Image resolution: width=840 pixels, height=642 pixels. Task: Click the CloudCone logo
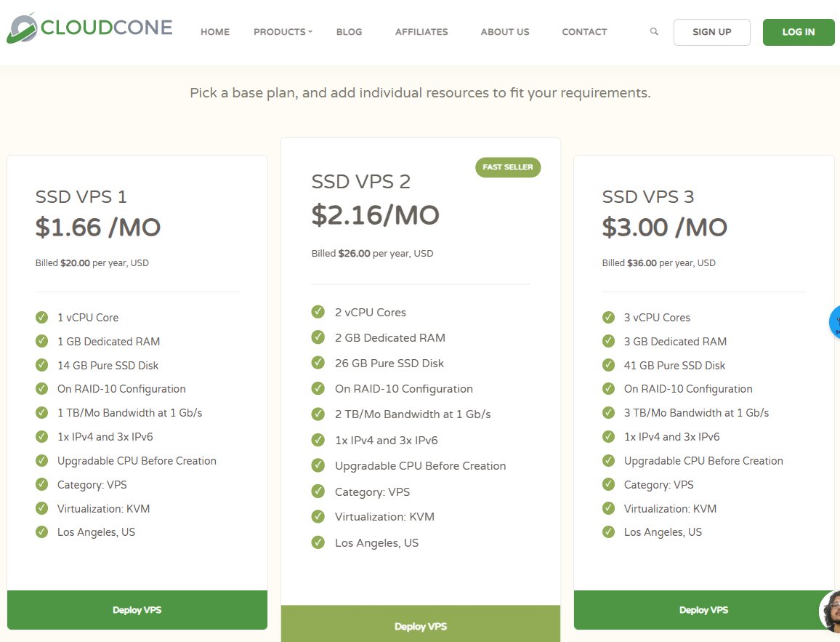click(89, 28)
